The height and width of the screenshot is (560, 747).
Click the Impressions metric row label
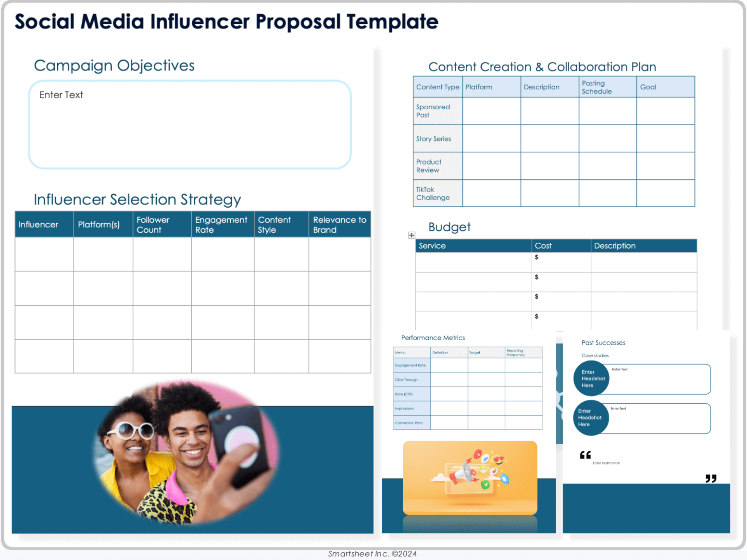click(412, 408)
